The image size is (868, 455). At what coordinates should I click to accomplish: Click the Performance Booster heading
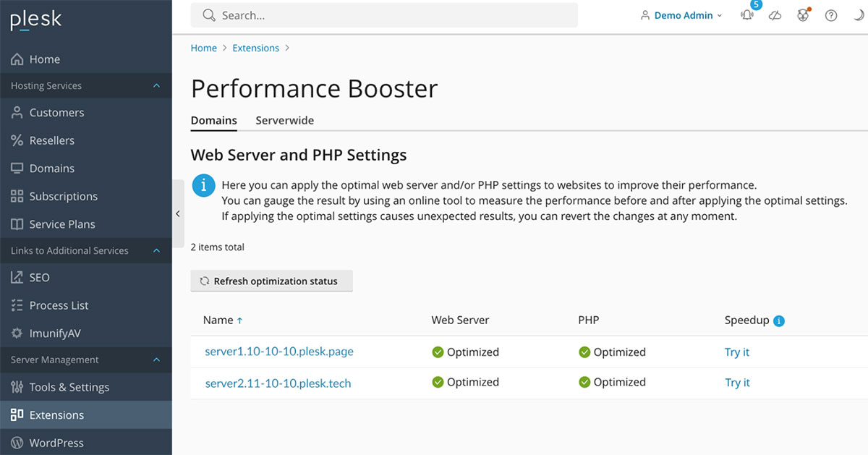click(315, 89)
